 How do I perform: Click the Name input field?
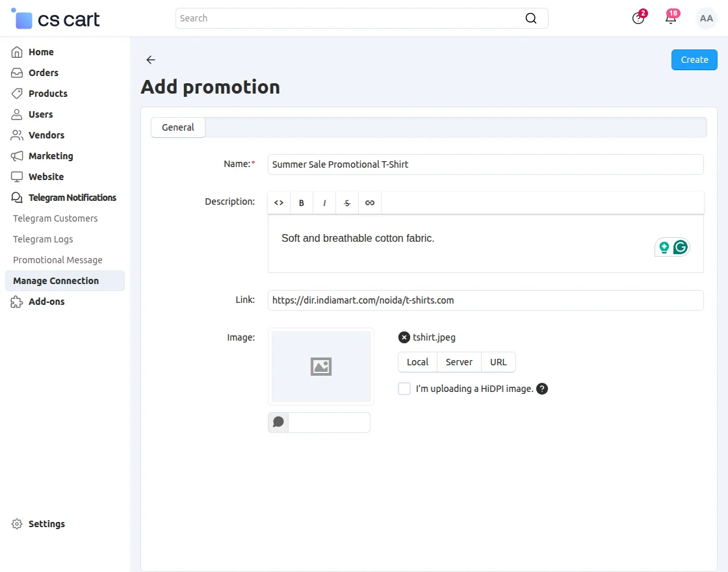pyautogui.click(x=486, y=164)
